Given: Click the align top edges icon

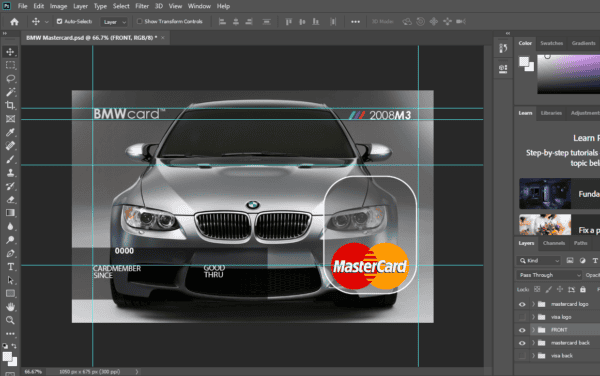Looking at the screenshot, I should [289, 22].
